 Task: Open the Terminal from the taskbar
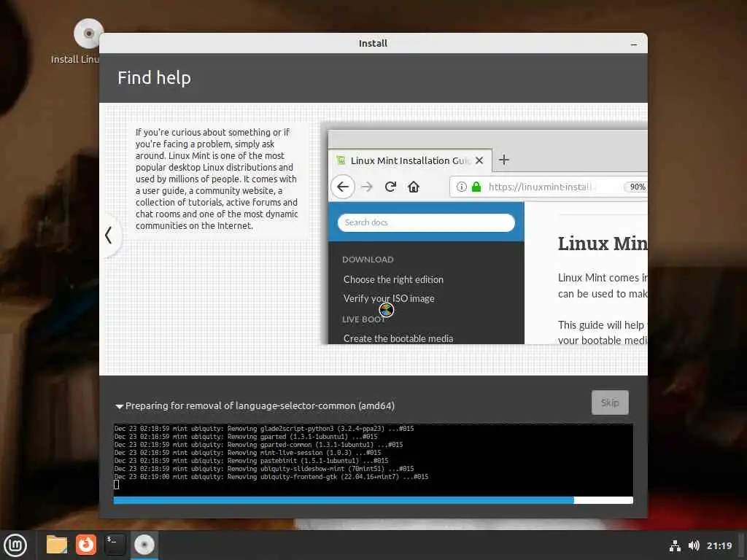pos(115,545)
